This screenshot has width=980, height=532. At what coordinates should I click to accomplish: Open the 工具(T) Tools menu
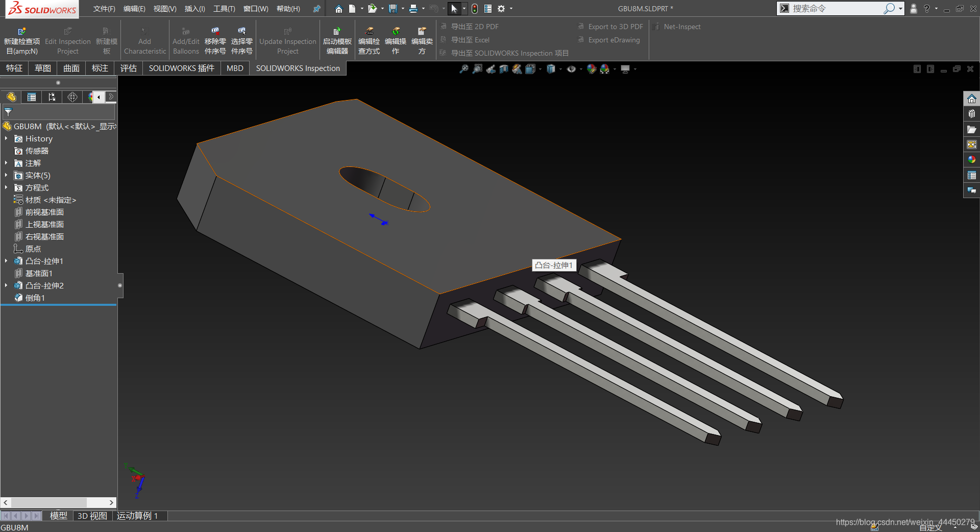224,9
